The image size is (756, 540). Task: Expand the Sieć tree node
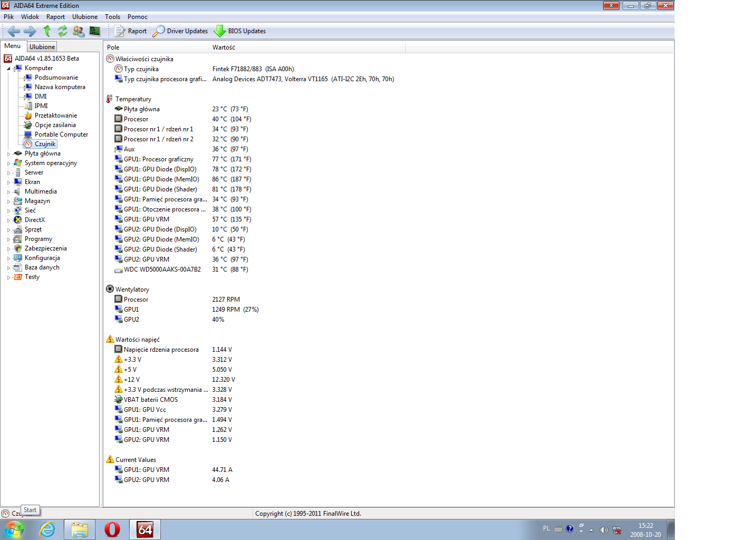pyautogui.click(x=8, y=211)
